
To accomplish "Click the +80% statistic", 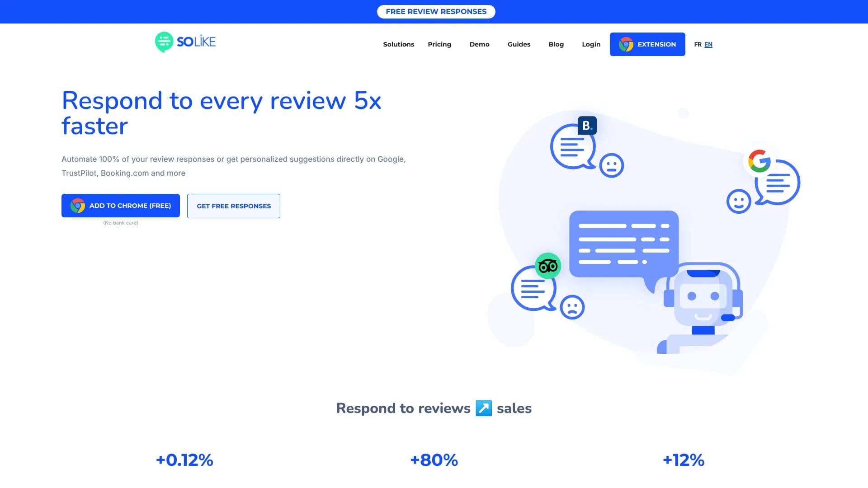I will [x=434, y=460].
